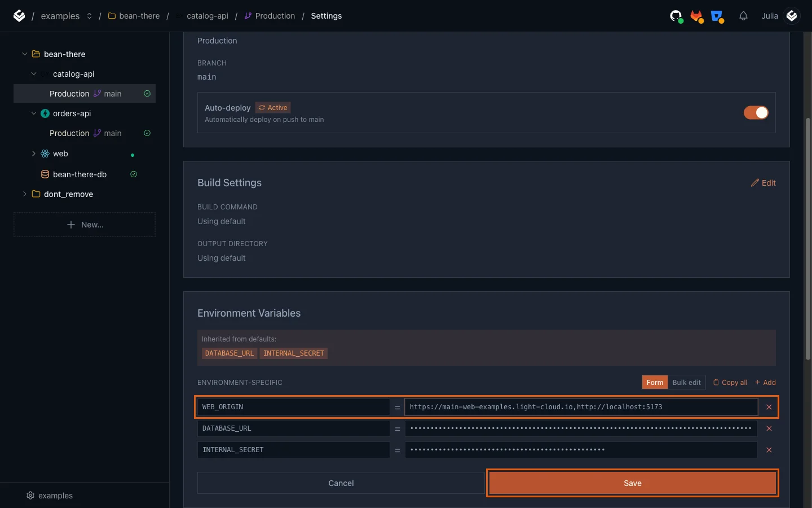
Task: Click the Active badge next to Auto-deploy
Action: 273,108
